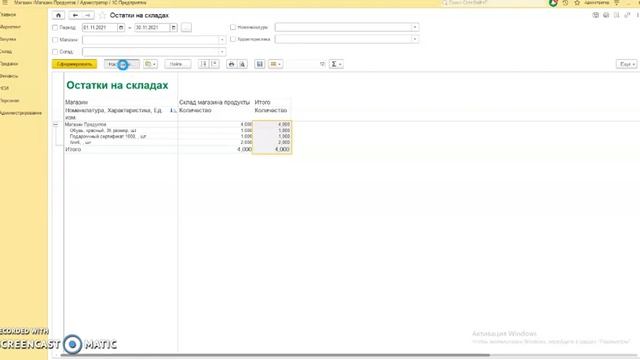
Task: Collapse all groups in report
Action: 215,64
